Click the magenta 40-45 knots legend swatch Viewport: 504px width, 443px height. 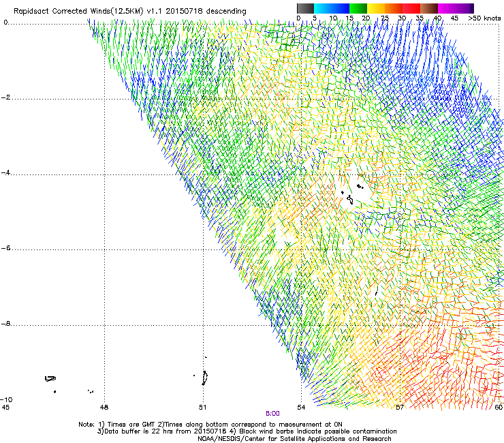click(x=447, y=8)
